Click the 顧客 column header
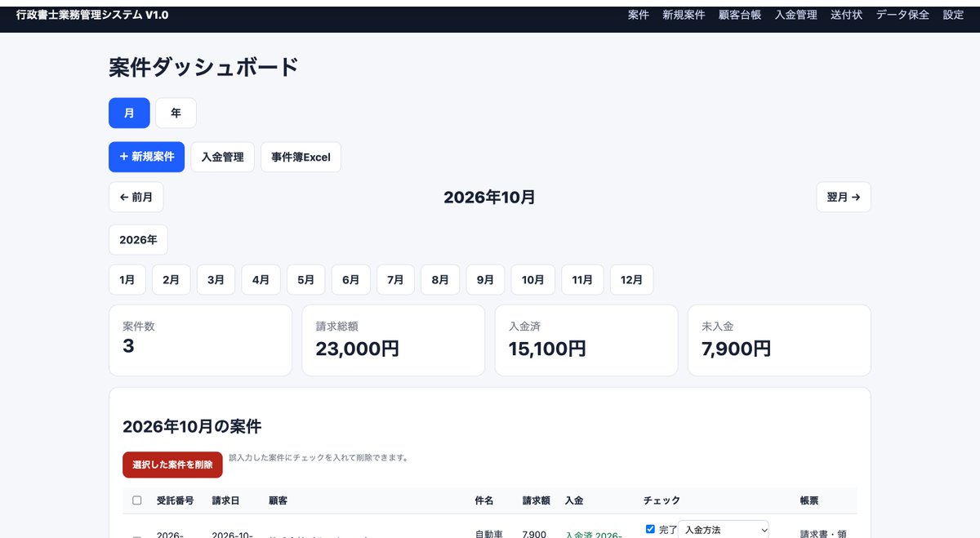This screenshot has width=980, height=538. coord(278,500)
